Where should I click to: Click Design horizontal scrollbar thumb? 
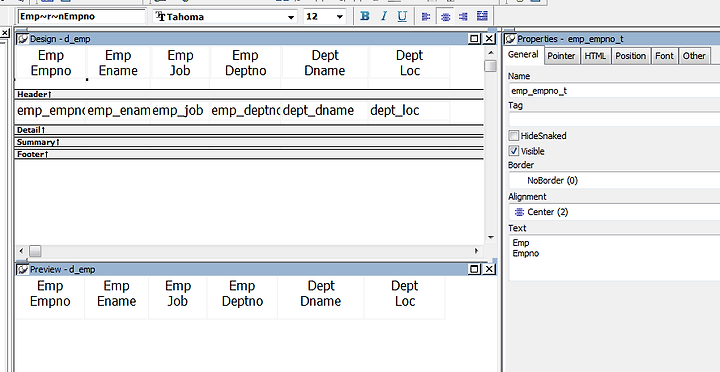[35, 251]
